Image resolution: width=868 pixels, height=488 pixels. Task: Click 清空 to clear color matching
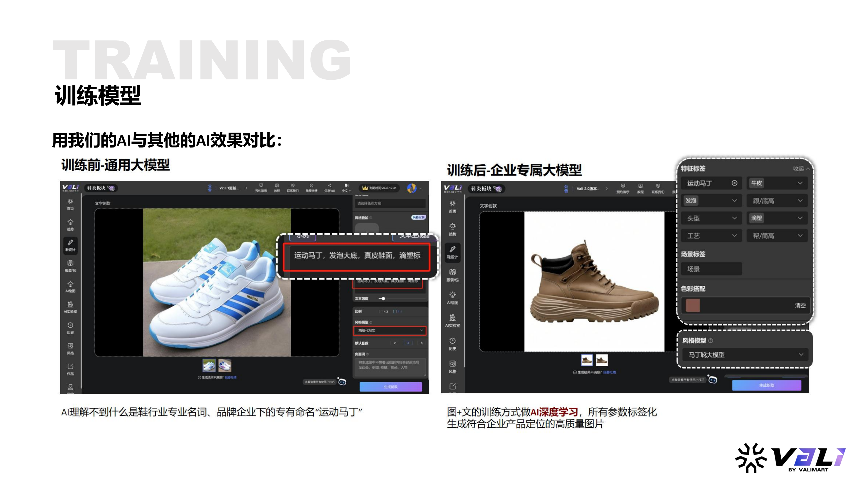tap(800, 306)
